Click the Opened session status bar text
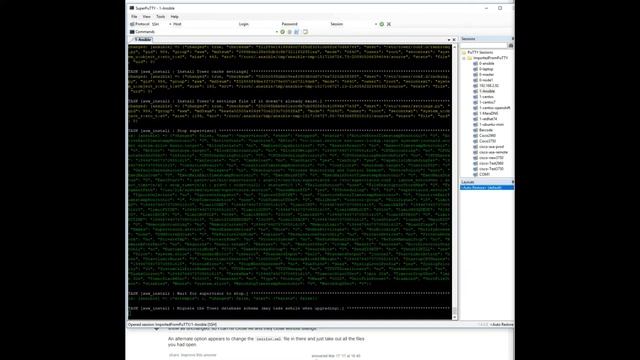 [172, 325]
